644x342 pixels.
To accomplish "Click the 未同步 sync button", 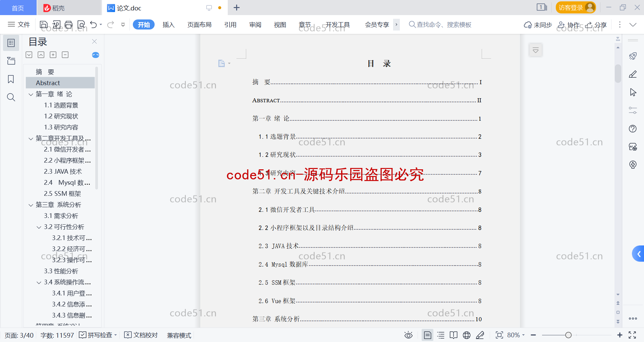I will click(x=538, y=25).
